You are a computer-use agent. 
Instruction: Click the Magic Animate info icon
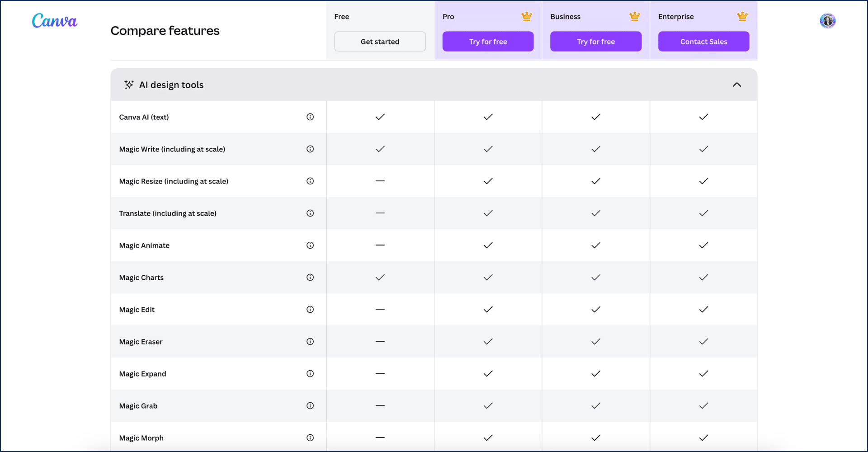coord(310,245)
